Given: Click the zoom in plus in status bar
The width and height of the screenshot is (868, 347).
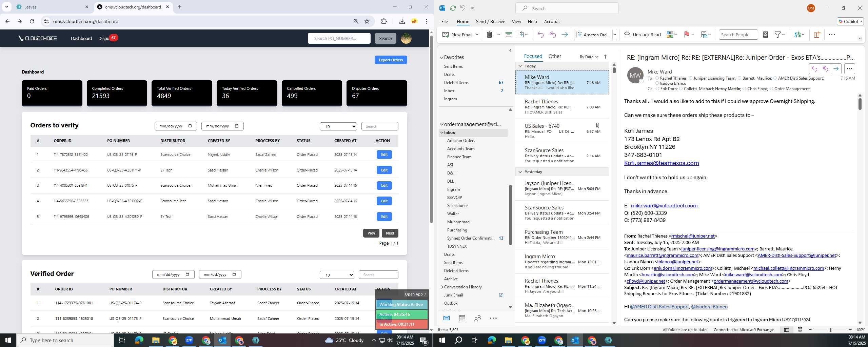Looking at the screenshot, I should (850, 330).
